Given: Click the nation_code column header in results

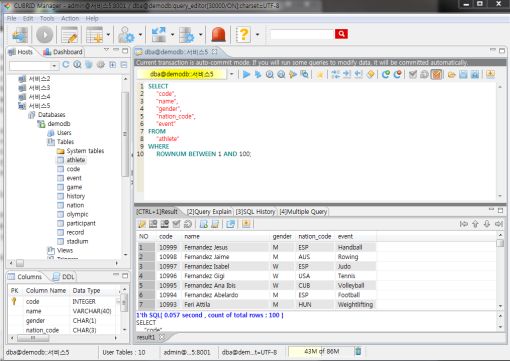Looking at the screenshot, I should pyautogui.click(x=315, y=236).
